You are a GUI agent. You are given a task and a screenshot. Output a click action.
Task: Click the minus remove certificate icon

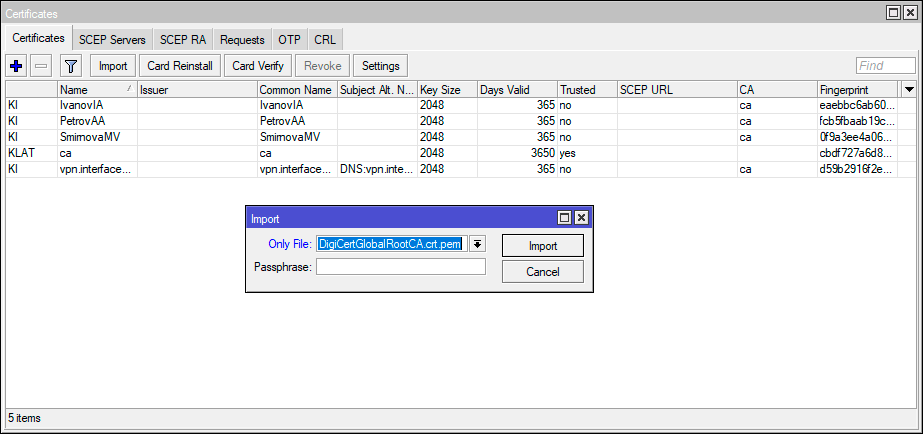pyautogui.click(x=41, y=66)
